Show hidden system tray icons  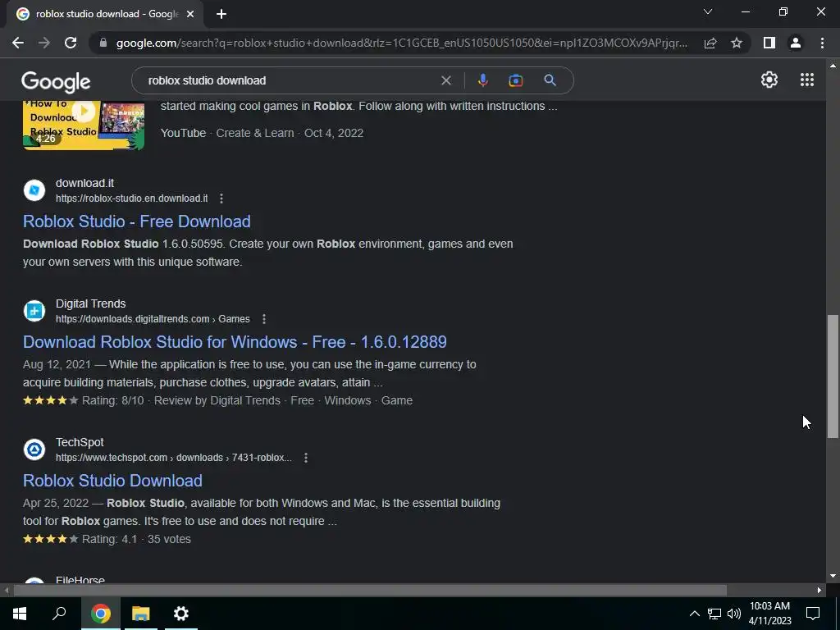694,614
